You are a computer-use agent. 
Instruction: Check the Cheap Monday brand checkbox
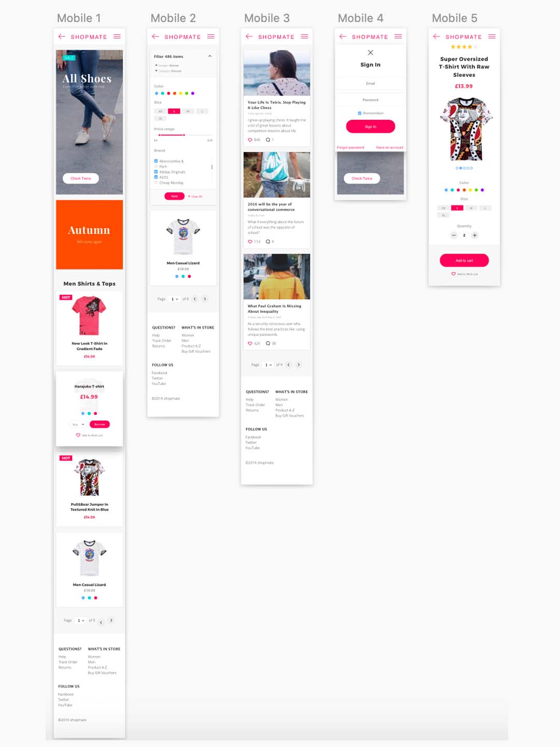click(x=156, y=183)
